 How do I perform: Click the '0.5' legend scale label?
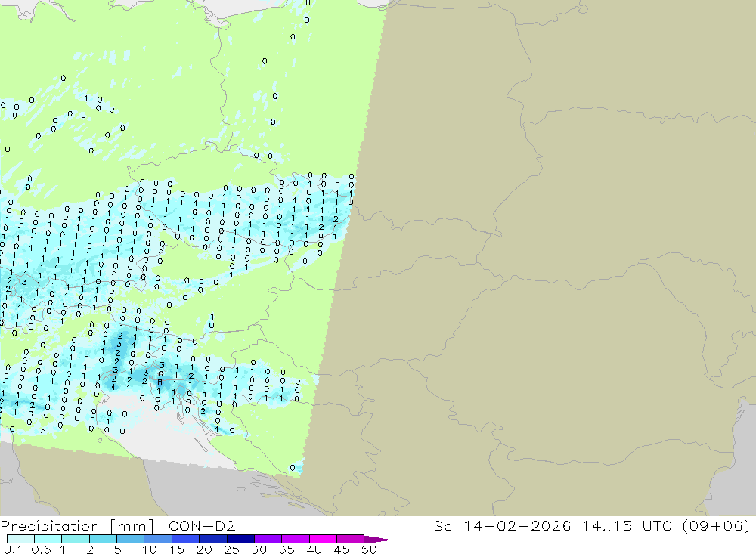tap(41, 549)
